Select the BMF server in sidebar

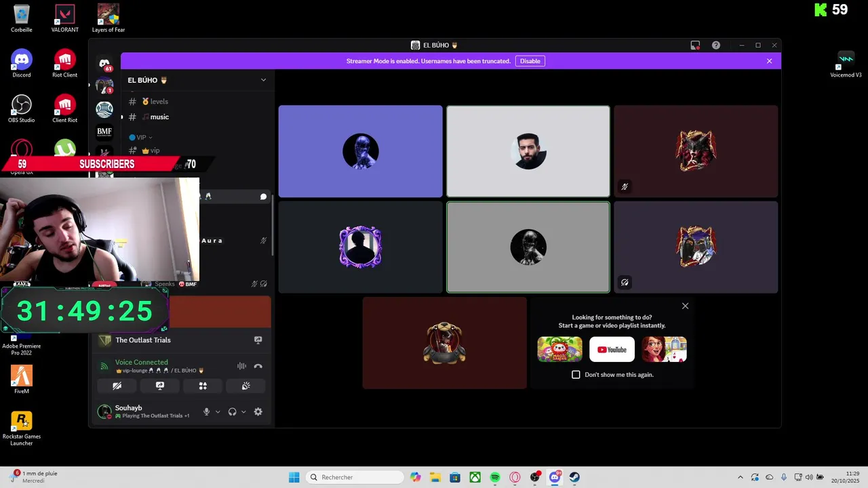(104, 131)
